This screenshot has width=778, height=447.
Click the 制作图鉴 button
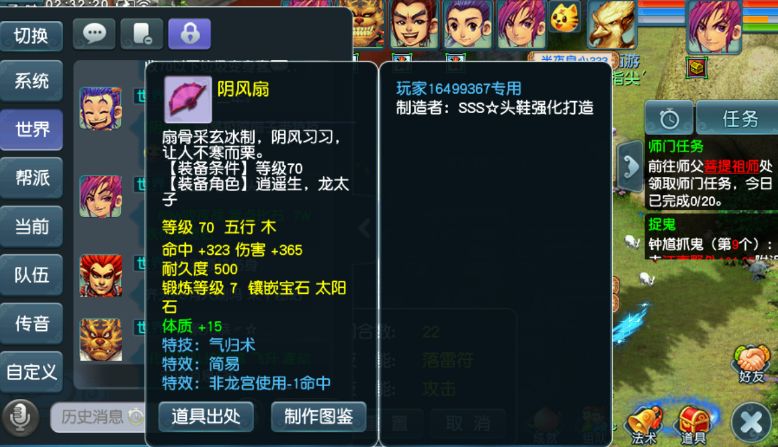click(x=319, y=416)
